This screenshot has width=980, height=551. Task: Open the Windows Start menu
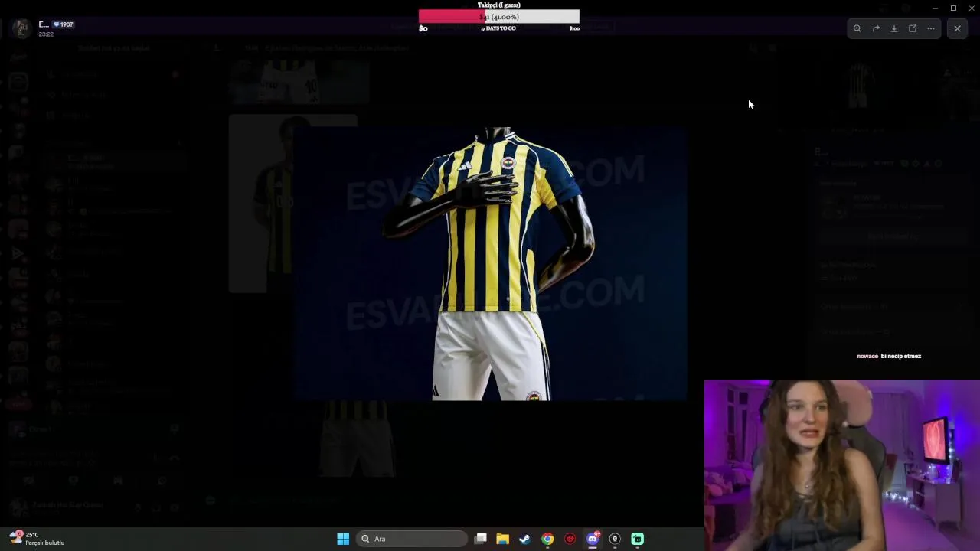343,539
